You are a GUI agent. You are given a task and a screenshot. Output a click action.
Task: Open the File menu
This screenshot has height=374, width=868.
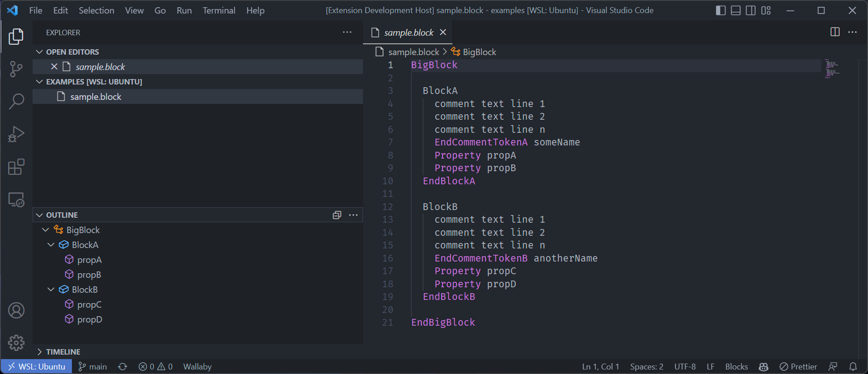click(36, 10)
